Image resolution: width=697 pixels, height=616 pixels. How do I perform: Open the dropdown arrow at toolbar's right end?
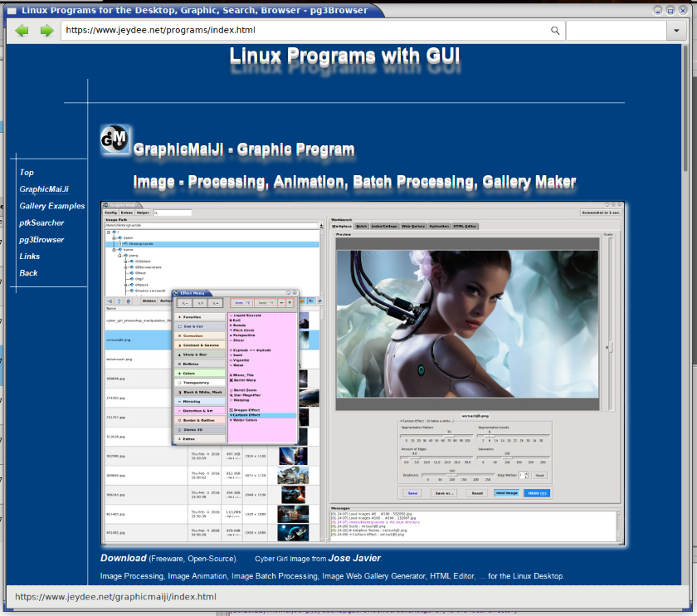(x=676, y=30)
